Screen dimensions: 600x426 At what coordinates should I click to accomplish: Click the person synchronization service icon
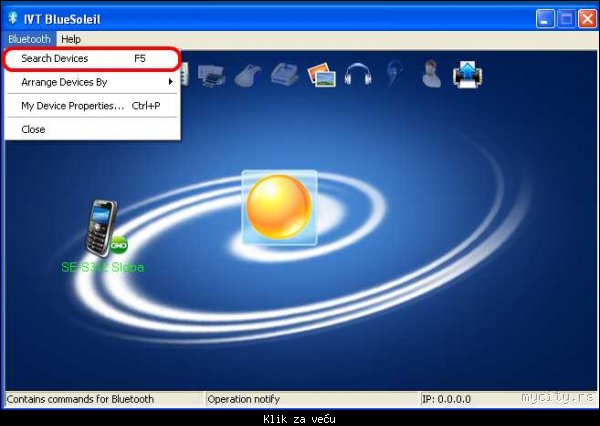[x=431, y=73]
